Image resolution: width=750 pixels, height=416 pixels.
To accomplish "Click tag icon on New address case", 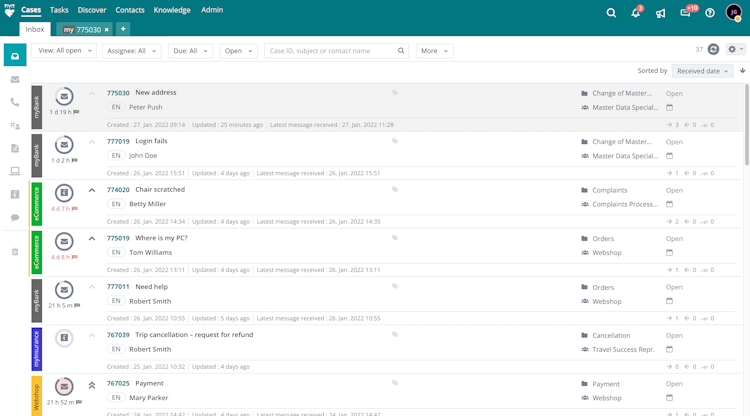I will [395, 93].
